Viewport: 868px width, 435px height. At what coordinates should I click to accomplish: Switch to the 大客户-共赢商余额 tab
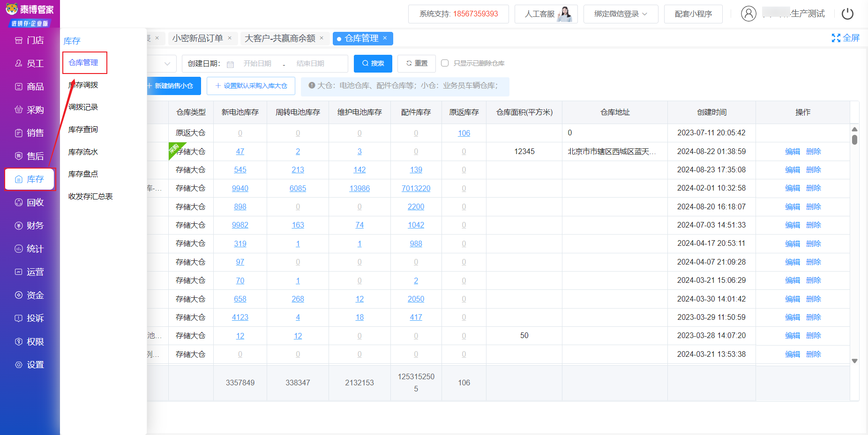pyautogui.click(x=280, y=38)
